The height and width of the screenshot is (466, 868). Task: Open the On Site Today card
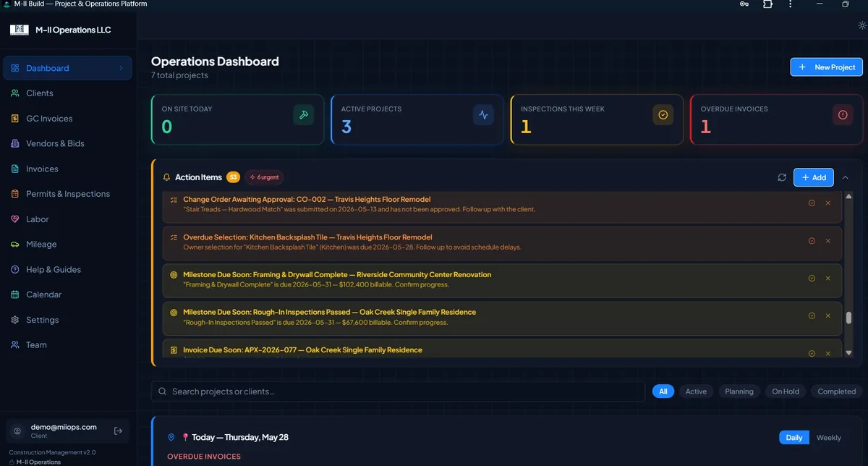237,119
